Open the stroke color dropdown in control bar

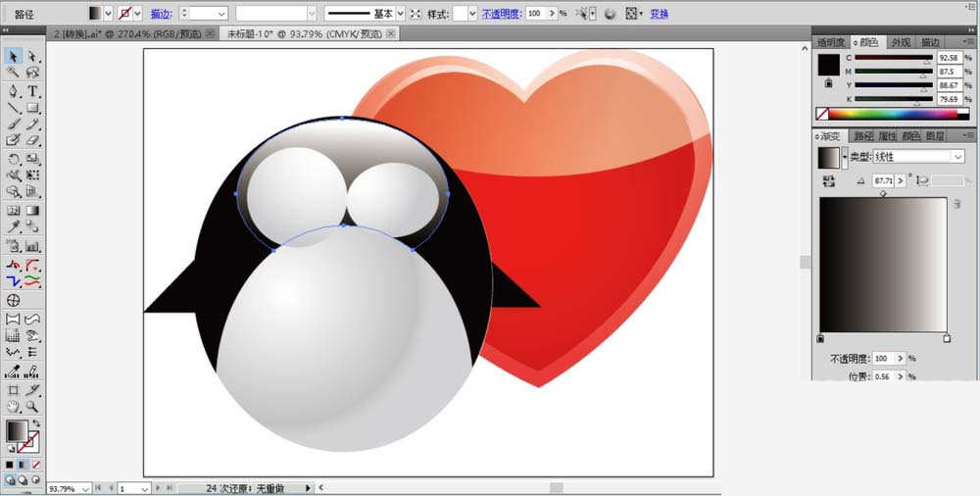click(x=137, y=13)
